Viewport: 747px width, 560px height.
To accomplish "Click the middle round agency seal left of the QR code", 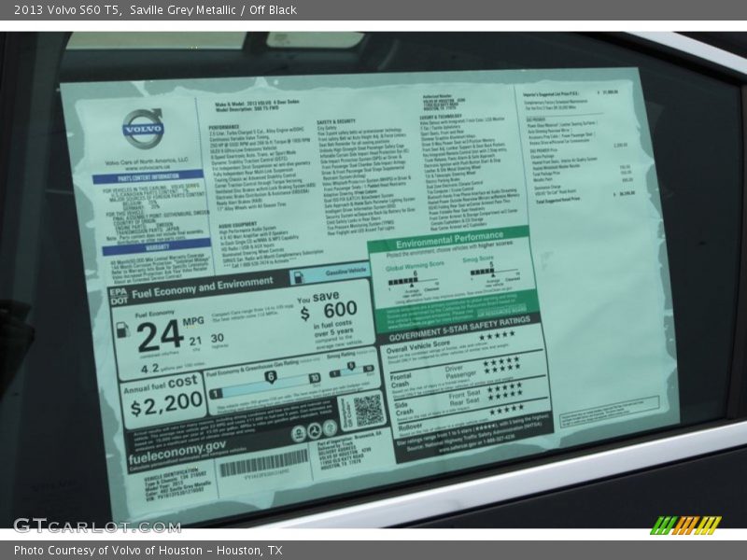I will click(315, 430).
